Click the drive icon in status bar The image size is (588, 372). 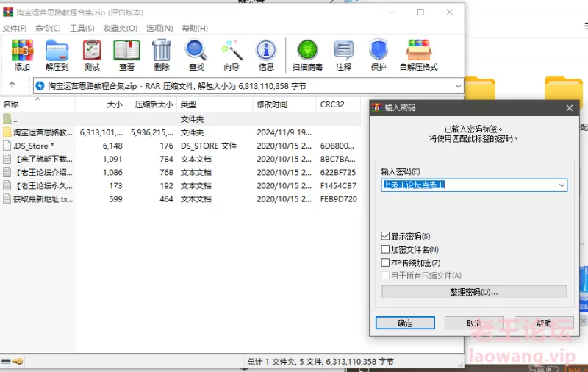[x=6, y=362]
